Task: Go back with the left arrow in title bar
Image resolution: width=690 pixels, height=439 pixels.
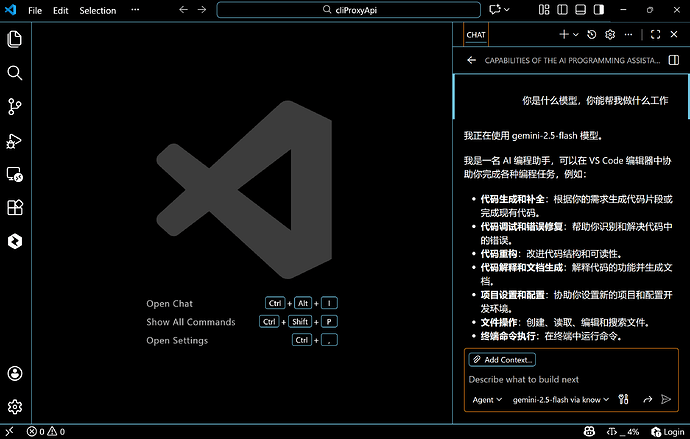Action: [x=184, y=10]
